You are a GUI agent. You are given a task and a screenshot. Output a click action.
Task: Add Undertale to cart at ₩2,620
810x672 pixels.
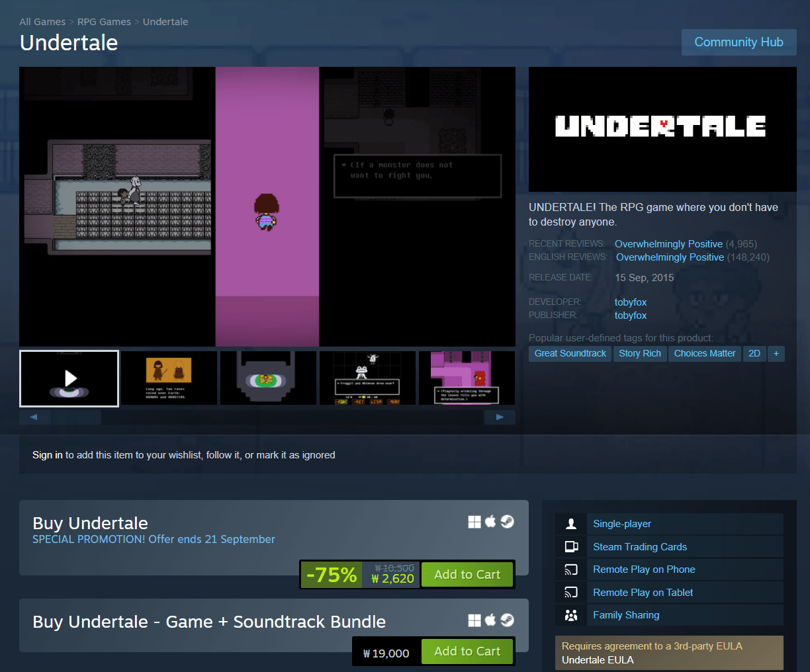(467, 575)
